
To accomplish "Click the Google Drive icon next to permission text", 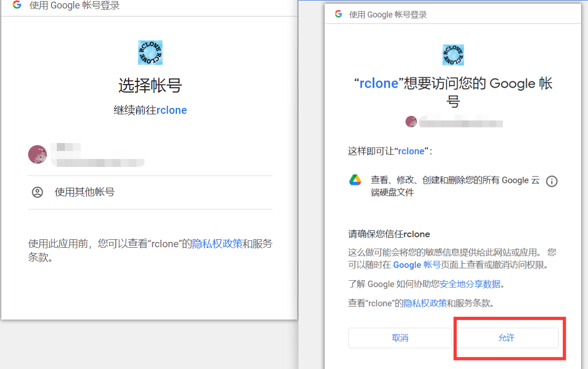I will click(x=355, y=180).
